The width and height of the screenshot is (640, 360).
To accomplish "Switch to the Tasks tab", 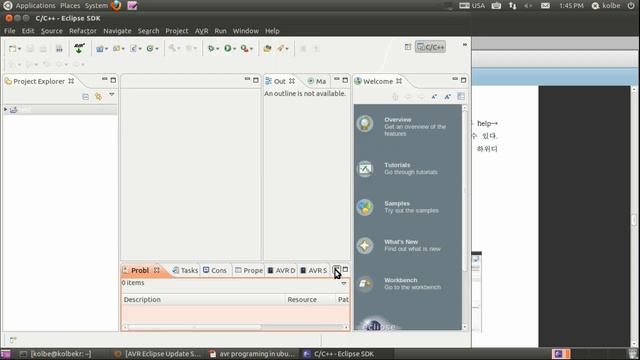I will pyautogui.click(x=185, y=270).
